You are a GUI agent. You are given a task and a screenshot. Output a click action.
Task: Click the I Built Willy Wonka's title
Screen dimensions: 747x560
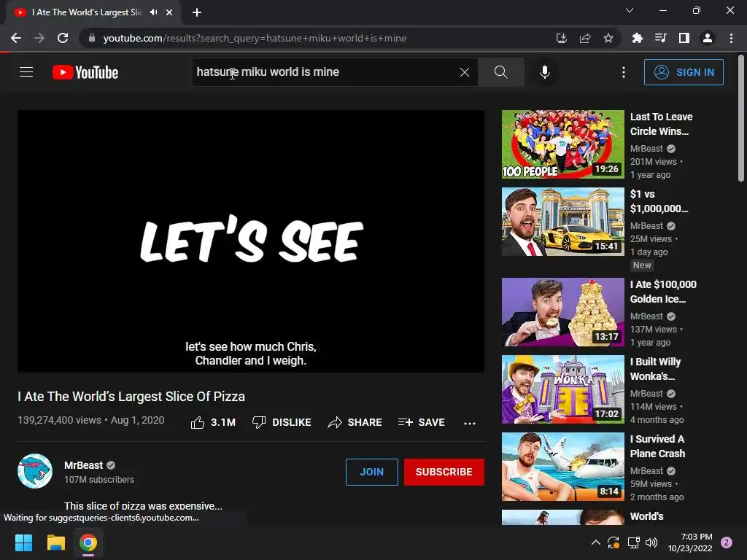[655, 369]
